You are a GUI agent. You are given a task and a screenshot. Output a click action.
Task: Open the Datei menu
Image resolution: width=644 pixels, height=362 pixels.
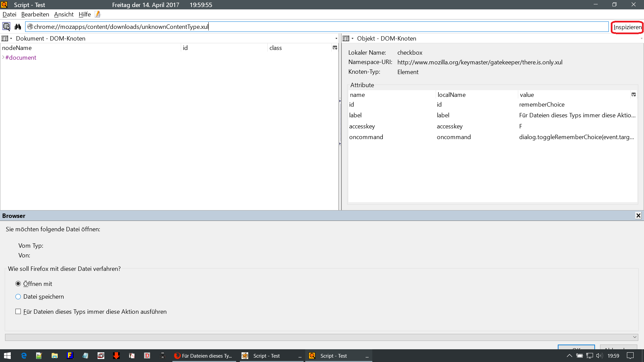[x=9, y=14]
